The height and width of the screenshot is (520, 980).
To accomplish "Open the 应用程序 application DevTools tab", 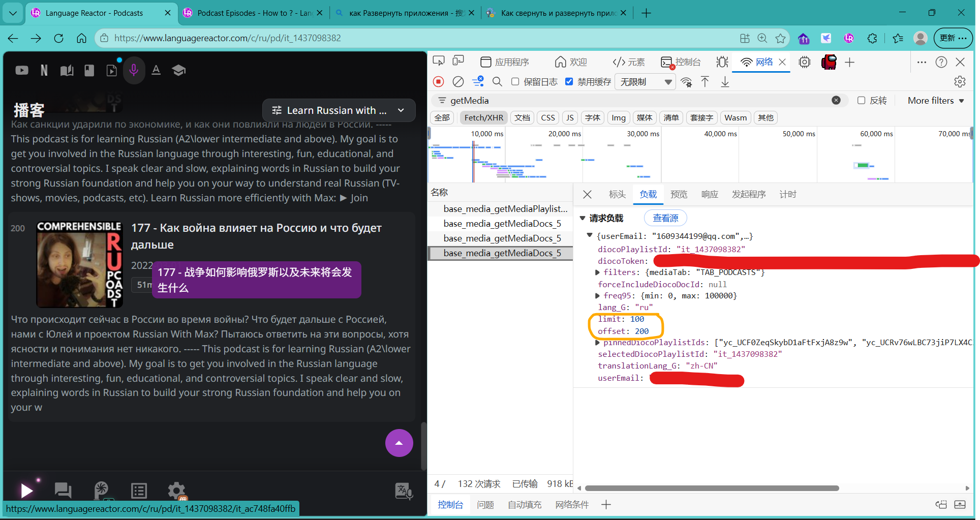I will click(x=505, y=62).
